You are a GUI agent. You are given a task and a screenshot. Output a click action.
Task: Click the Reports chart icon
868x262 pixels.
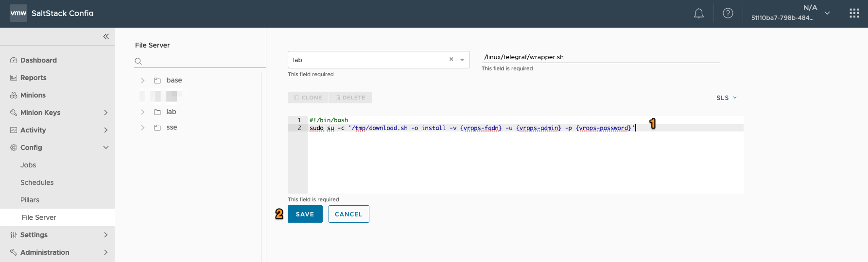14,78
